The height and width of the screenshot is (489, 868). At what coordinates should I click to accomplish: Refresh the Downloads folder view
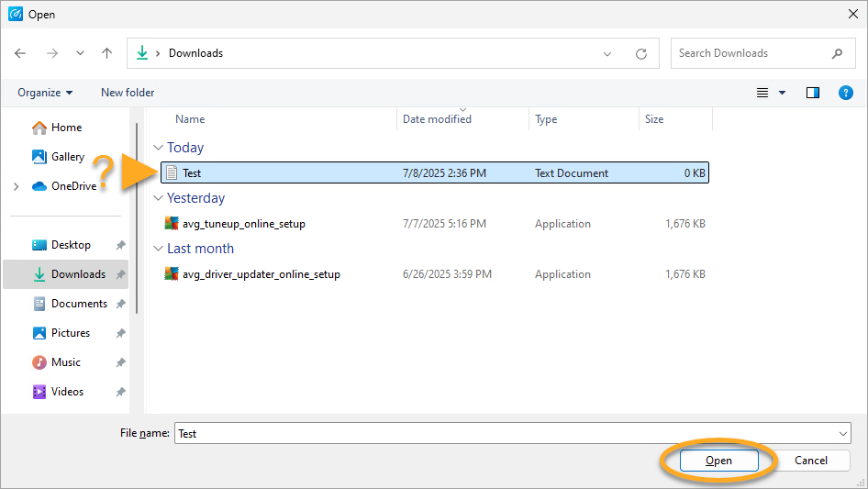coord(641,53)
